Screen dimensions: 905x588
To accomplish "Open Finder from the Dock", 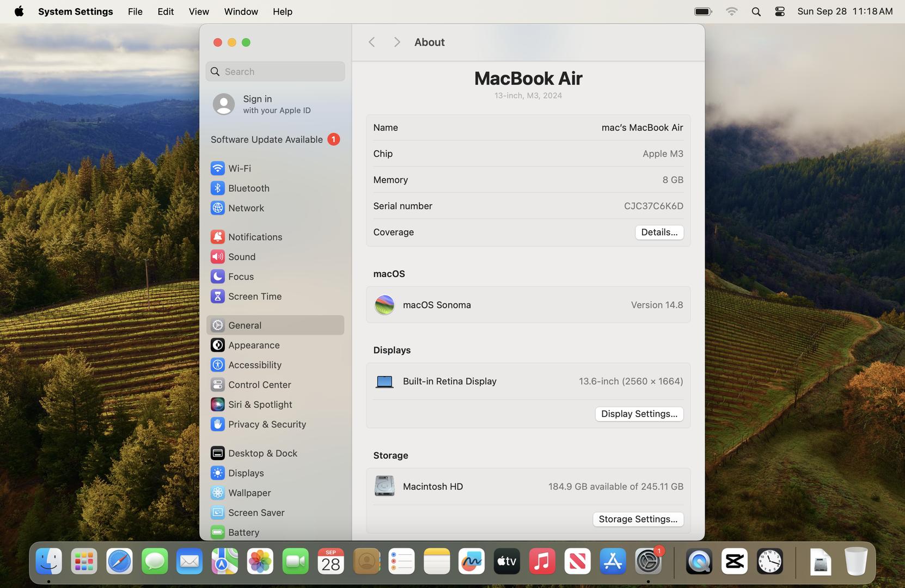I will [x=49, y=561].
